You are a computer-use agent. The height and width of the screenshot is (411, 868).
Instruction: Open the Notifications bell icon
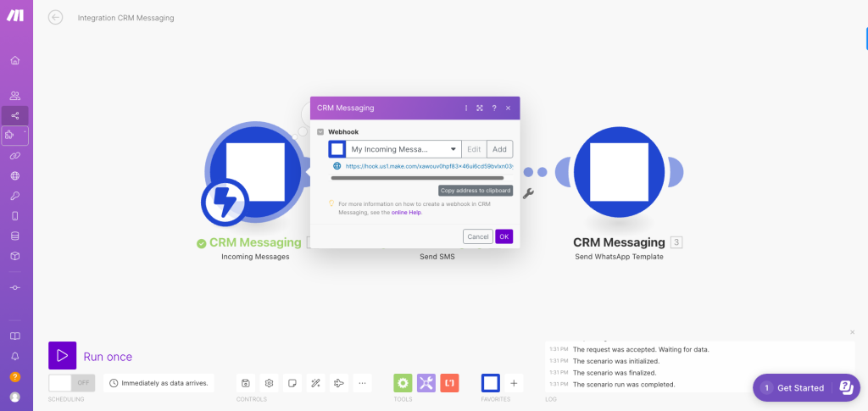click(15, 356)
